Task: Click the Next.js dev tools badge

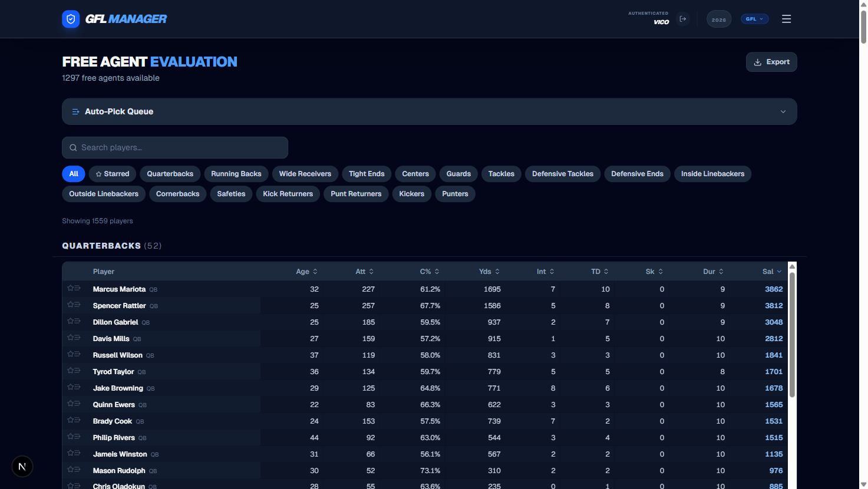Action: pyautogui.click(x=22, y=467)
